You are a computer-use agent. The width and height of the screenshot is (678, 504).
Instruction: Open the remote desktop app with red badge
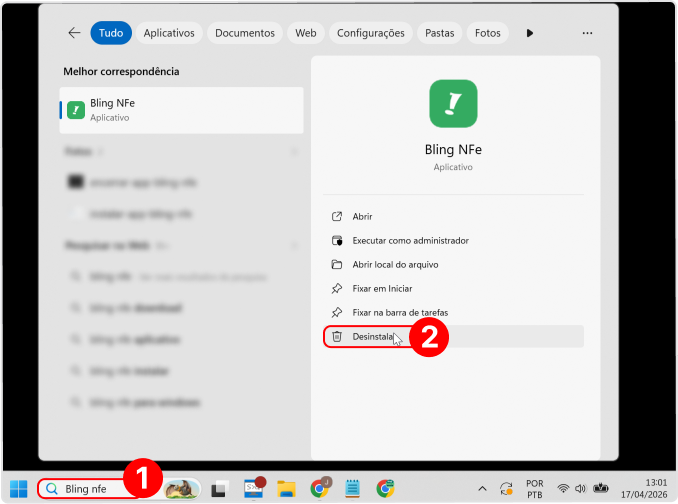254,488
